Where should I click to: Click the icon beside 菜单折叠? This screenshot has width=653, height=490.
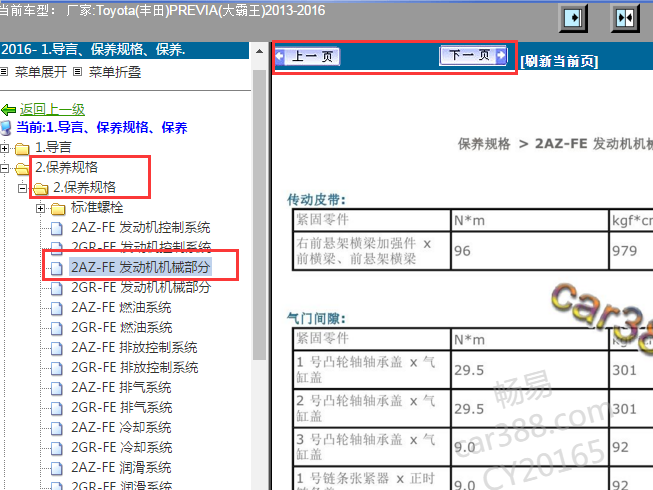pos(77,72)
